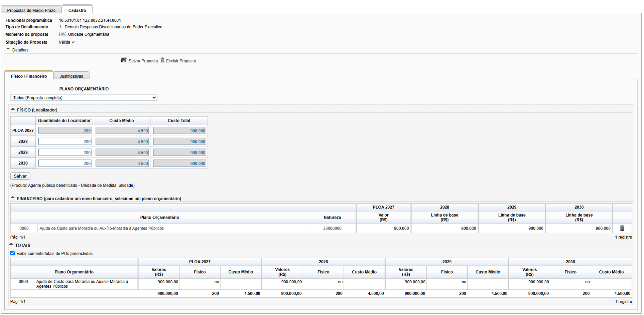Click the Salvar Proposta link
The image size is (644, 315).
point(143,61)
